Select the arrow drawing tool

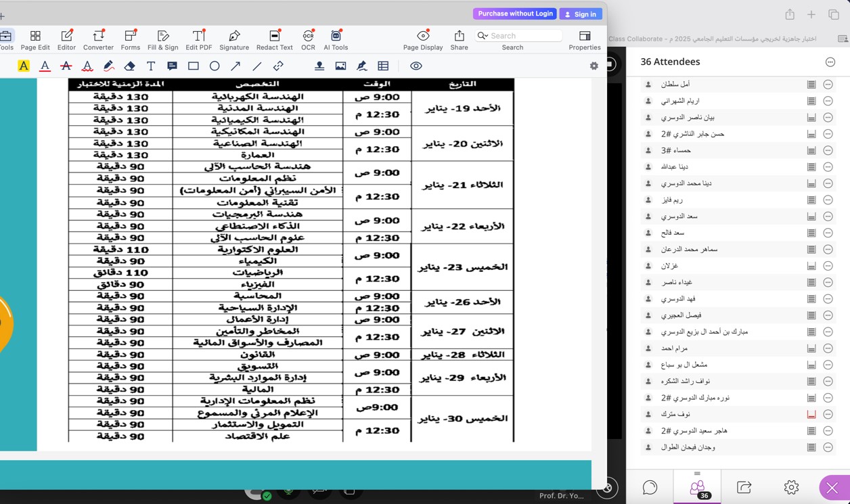[236, 66]
